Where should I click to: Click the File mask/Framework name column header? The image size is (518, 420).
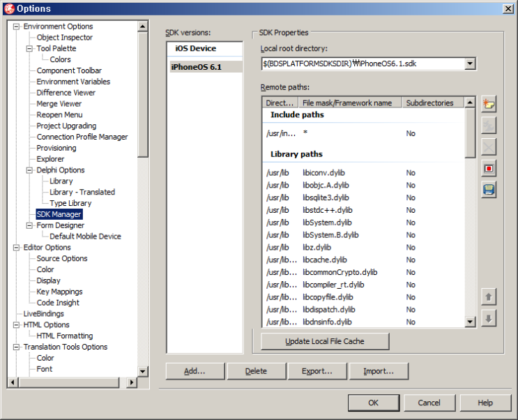click(350, 103)
